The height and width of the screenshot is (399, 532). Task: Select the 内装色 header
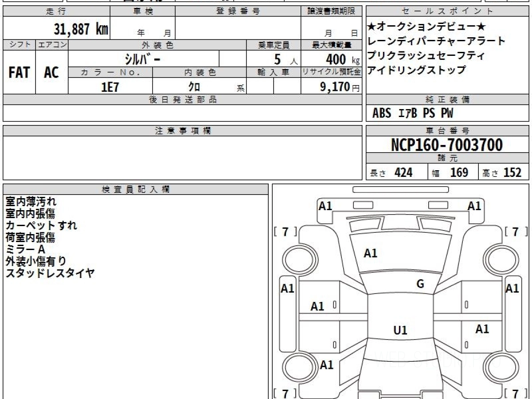coord(199,73)
